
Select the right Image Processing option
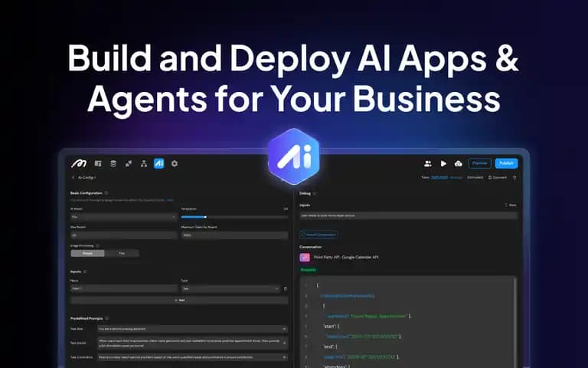pos(122,254)
